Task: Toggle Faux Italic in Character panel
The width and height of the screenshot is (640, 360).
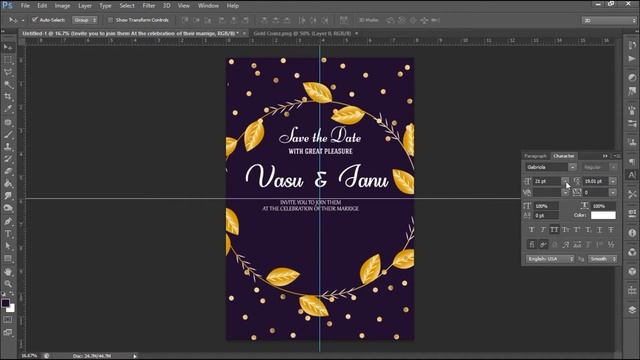Action: 543,230
